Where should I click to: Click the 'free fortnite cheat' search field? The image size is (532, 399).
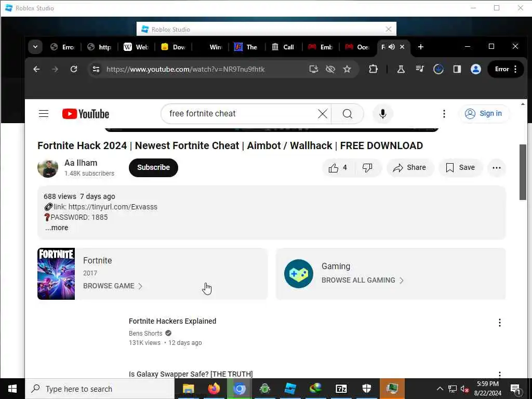(x=241, y=114)
